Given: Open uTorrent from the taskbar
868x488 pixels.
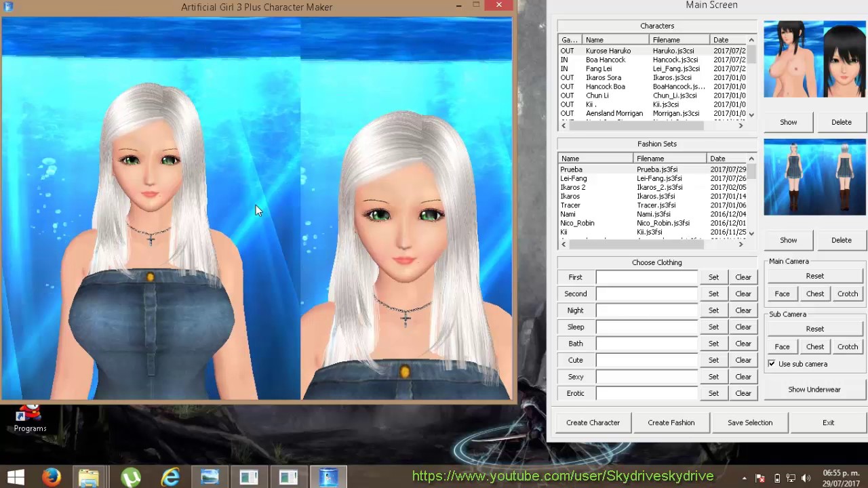Looking at the screenshot, I should tap(131, 477).
